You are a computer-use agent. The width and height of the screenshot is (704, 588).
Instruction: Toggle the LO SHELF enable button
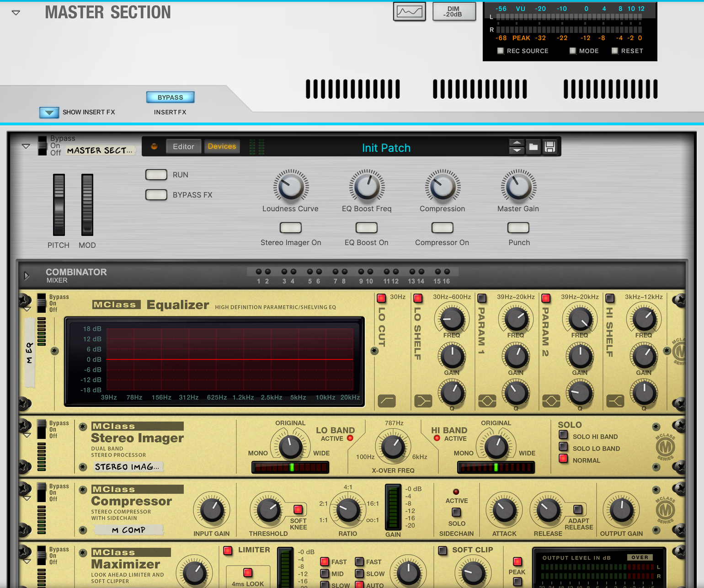click(418, 298)
